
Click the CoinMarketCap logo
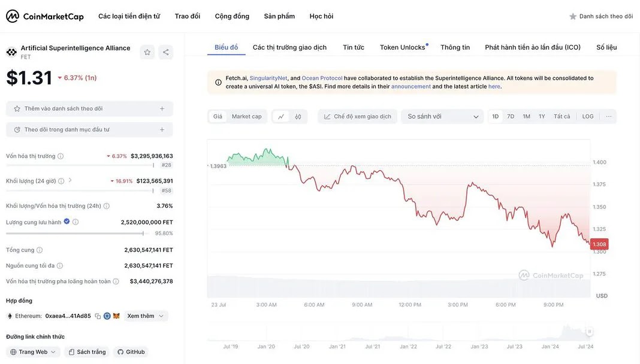pos(44,16)
